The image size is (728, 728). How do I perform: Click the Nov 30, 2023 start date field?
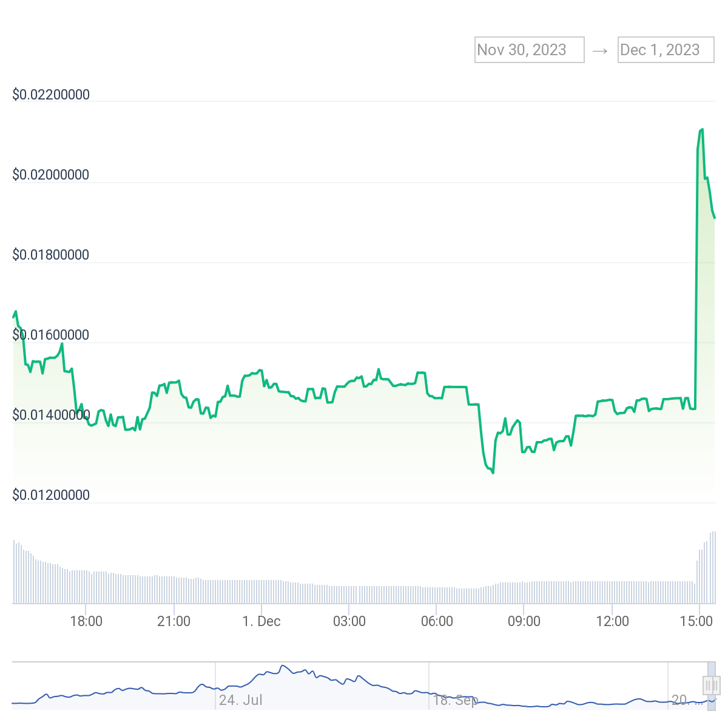[529, 50]
